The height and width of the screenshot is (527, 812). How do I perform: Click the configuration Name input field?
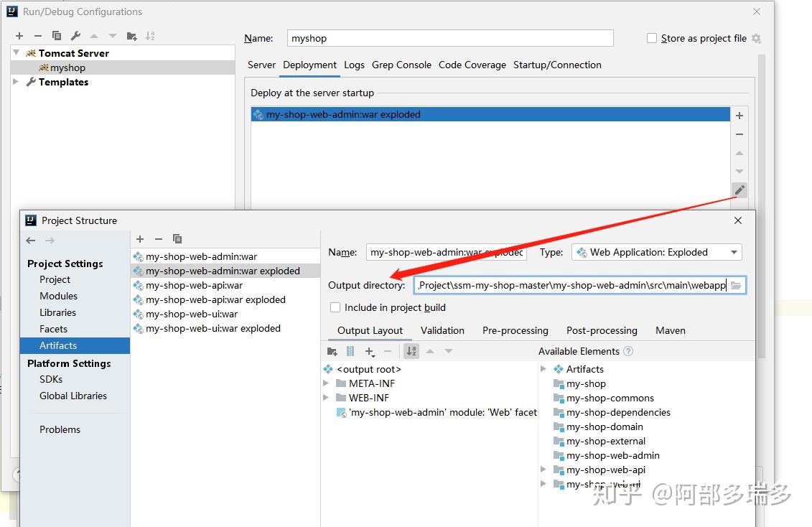(x=450, y=38)
